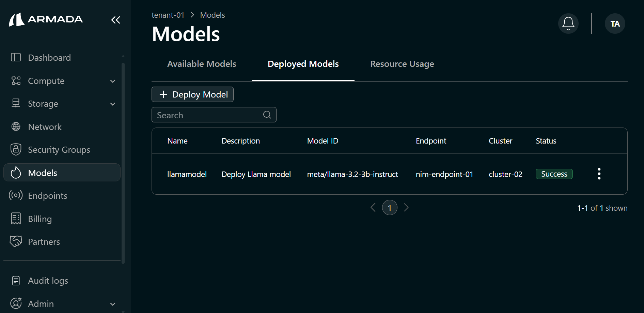Screen dimensions: 644x313
Task: Expand the Storage submenu chevron
Action: tap(113, 104)
